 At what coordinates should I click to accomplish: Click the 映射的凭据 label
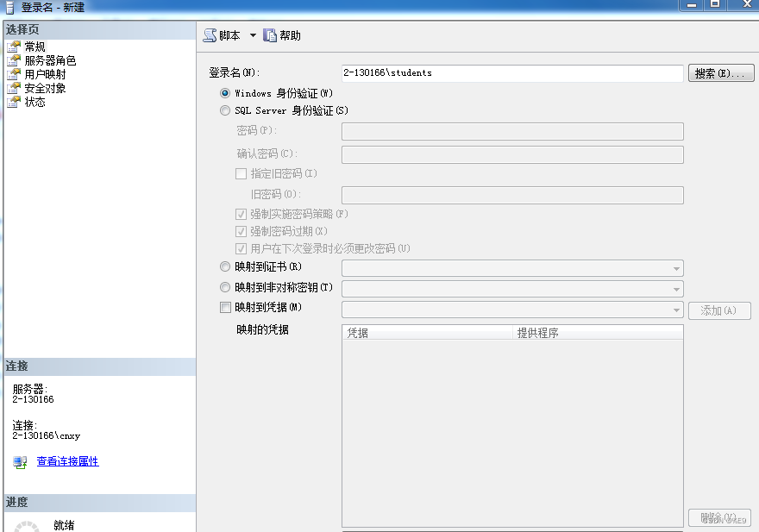(262, 330)
